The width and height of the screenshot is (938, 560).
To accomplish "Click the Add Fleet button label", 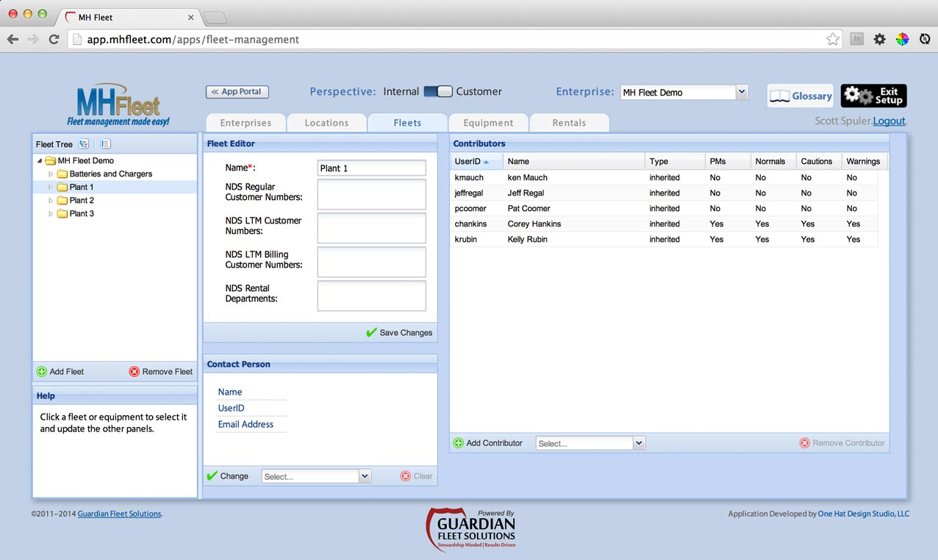I will point(67,372).
